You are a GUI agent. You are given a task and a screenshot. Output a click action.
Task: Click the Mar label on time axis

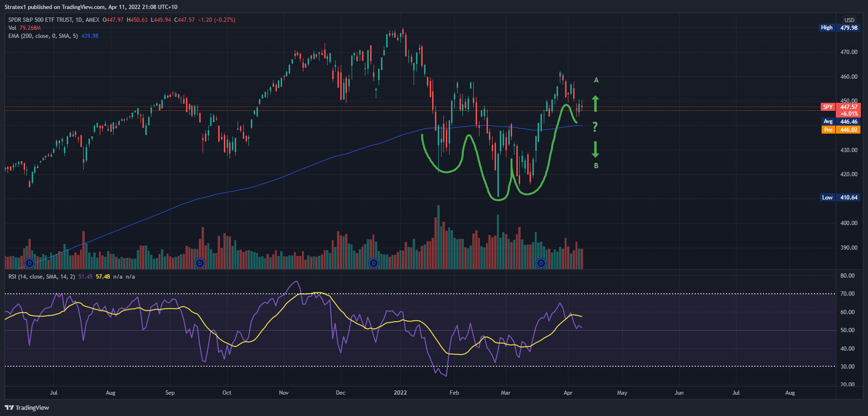[x=506, y=393]
